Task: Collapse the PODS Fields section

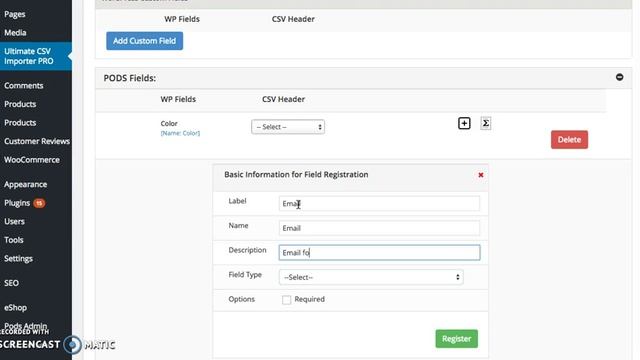Action: (x=620, y=77)
